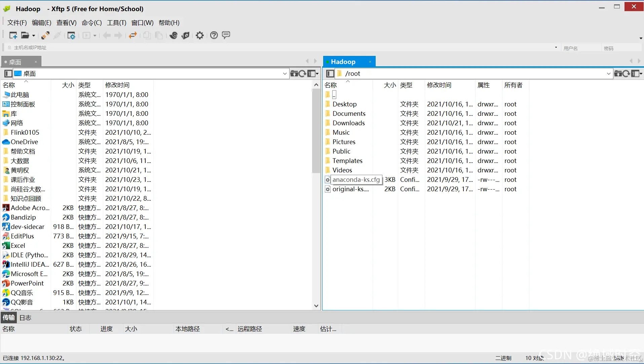Select the Desktop folder in remote pane
The width and height of the screenshot is (644, 364).
[x=344, y=104]
